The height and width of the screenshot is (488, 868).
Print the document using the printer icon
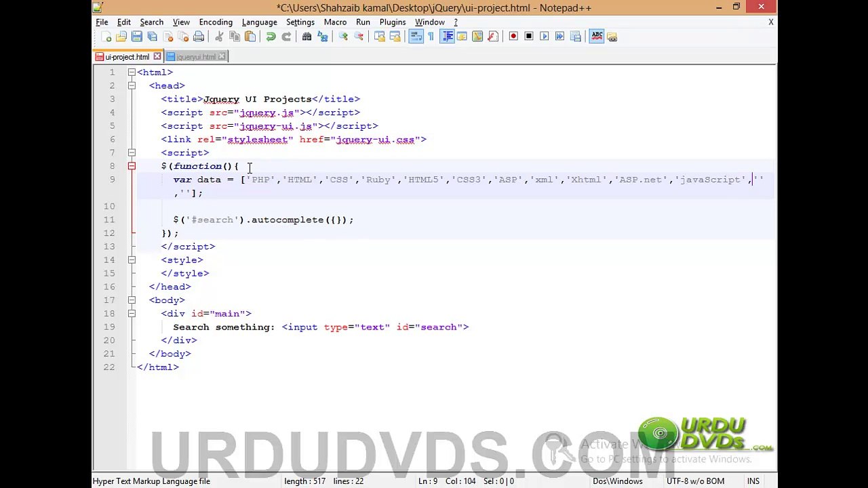[199, 37]
